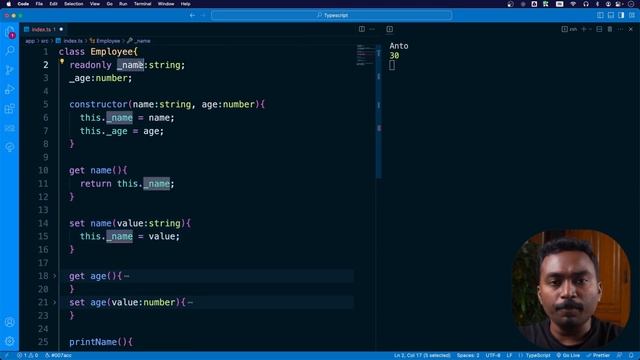Open the launch profile dropdown next to plus
Screen dimensions: 640x360
click(x=590, y=29)
